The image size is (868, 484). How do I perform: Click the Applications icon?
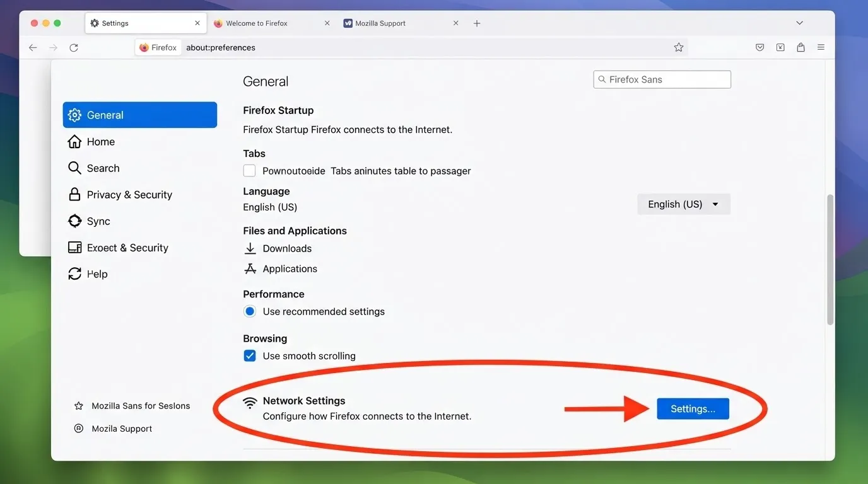tap(250, 268)
